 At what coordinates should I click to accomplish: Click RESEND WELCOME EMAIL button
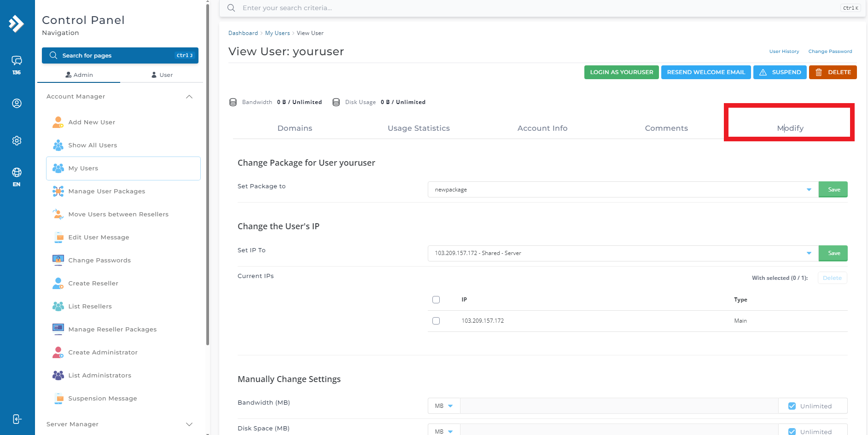point(706,72)
